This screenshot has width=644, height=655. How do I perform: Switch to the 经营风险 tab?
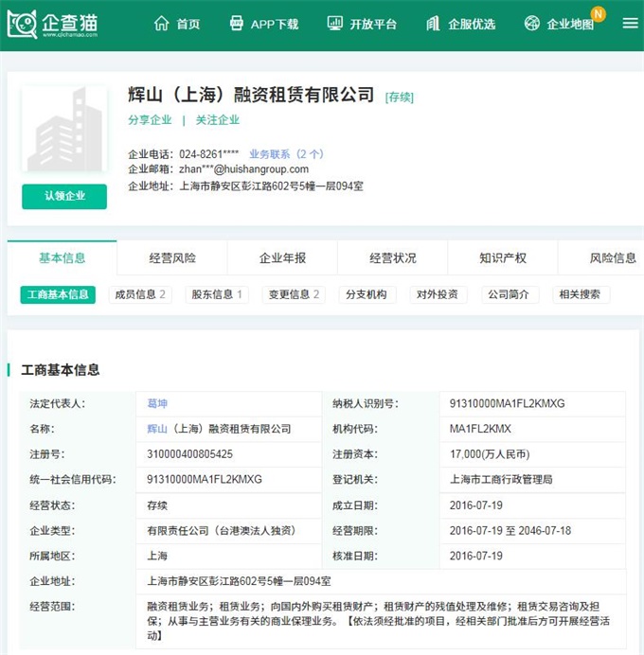(172, 257)
